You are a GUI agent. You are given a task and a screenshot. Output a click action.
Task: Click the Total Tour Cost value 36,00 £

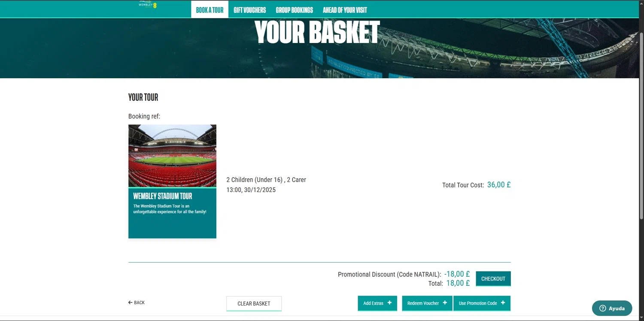499,185
